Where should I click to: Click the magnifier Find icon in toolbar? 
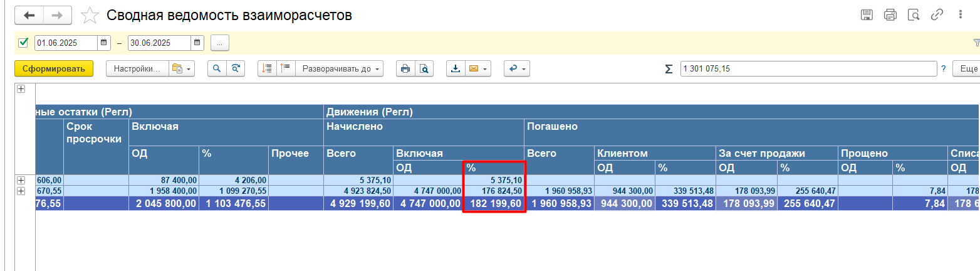(217, 68)
